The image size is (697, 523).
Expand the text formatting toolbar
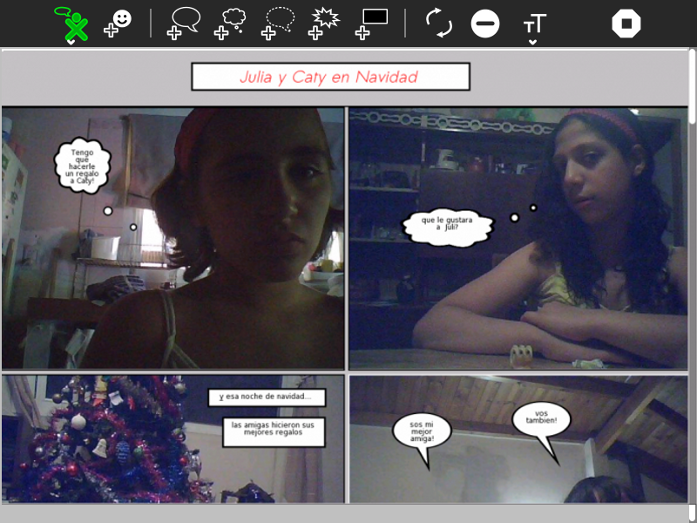point(534,25)
